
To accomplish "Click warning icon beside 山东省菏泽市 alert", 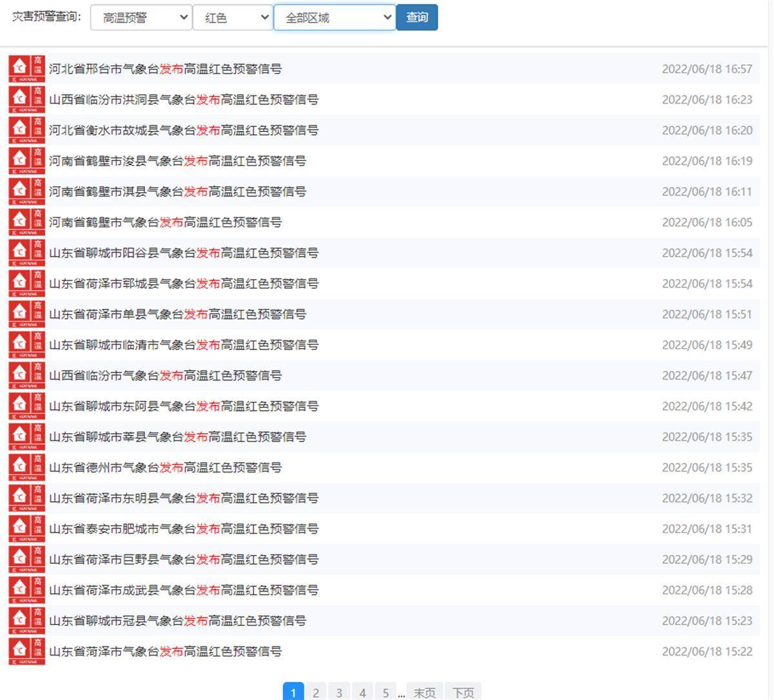I will (27, 651).
